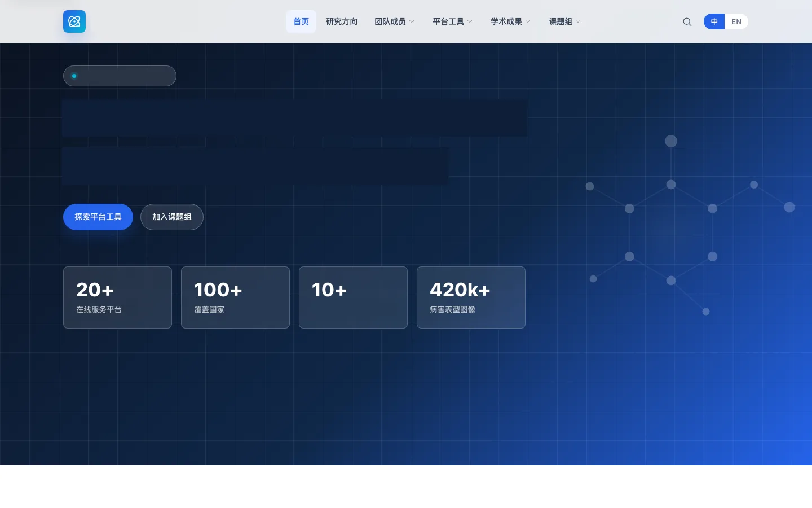The width and height of the screenshot is (812, 508).
Task: Expand 课题组 dropdown
Action: pos(564,21)
